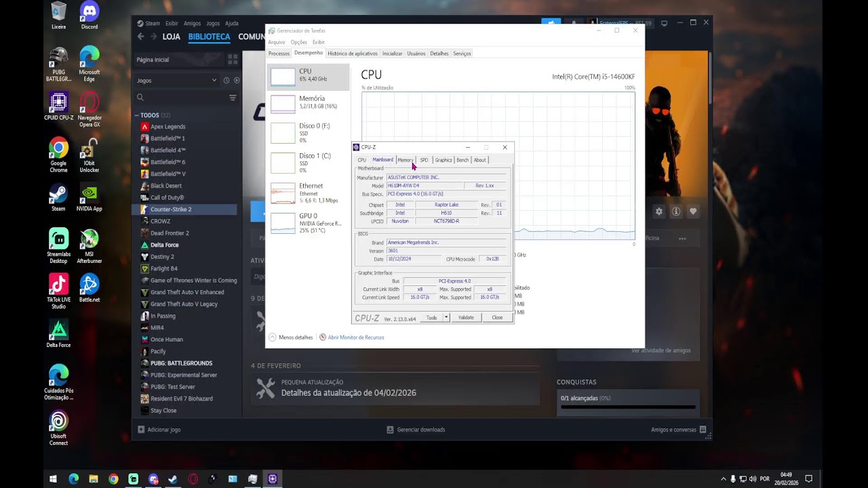Click the Steam back navigation arrow

[x=140, y=37]
